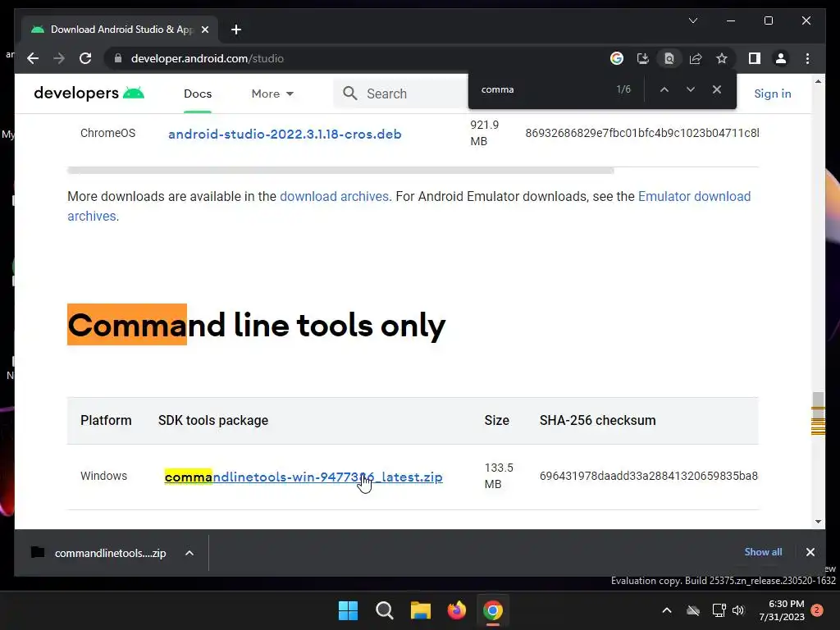The width and height of the screenshot is (840, 630).
Task: Click the Chrome taskbar icon
Action: click(x=493, y=610)
